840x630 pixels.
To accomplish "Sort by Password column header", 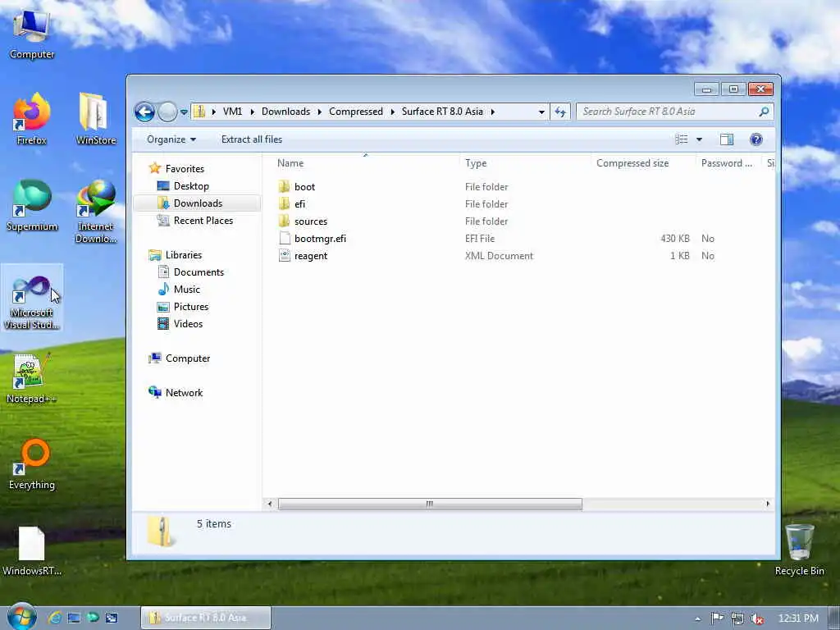I will tap(728, 163).
